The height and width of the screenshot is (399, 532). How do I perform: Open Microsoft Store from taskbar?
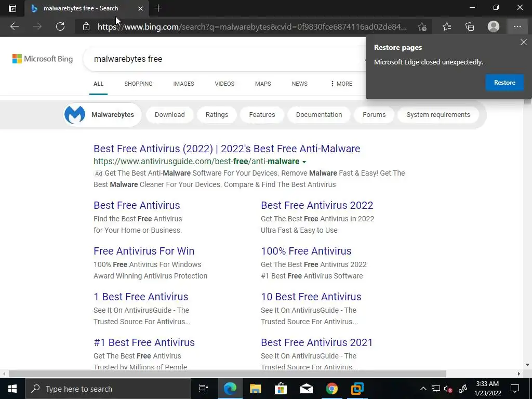pos(281,389)
